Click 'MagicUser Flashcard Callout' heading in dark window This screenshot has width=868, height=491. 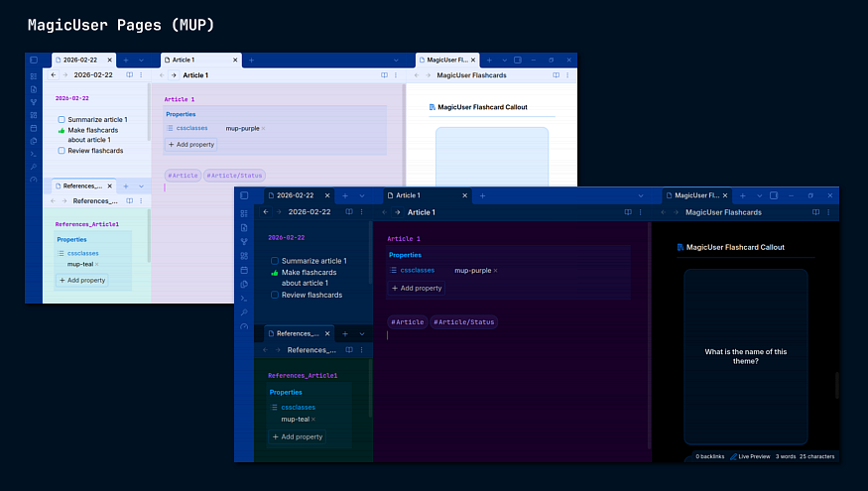pyautogui.click(x=735, y=247)
